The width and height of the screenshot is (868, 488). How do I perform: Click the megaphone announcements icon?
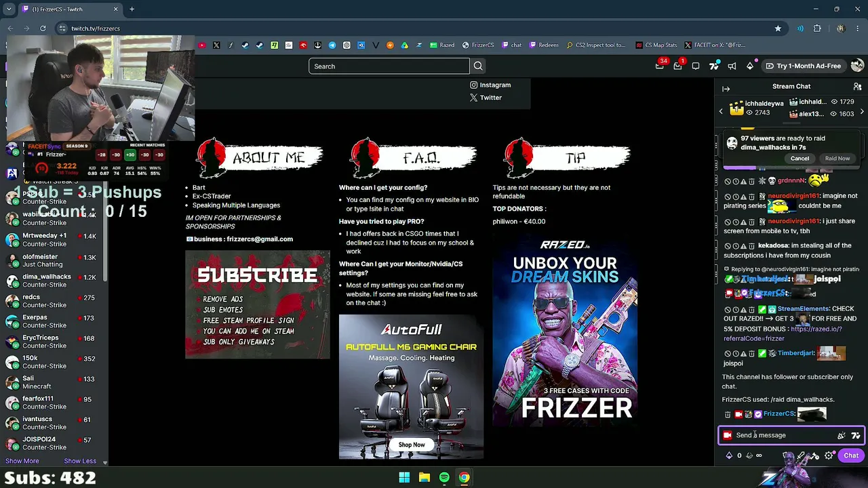pos(732,66)
